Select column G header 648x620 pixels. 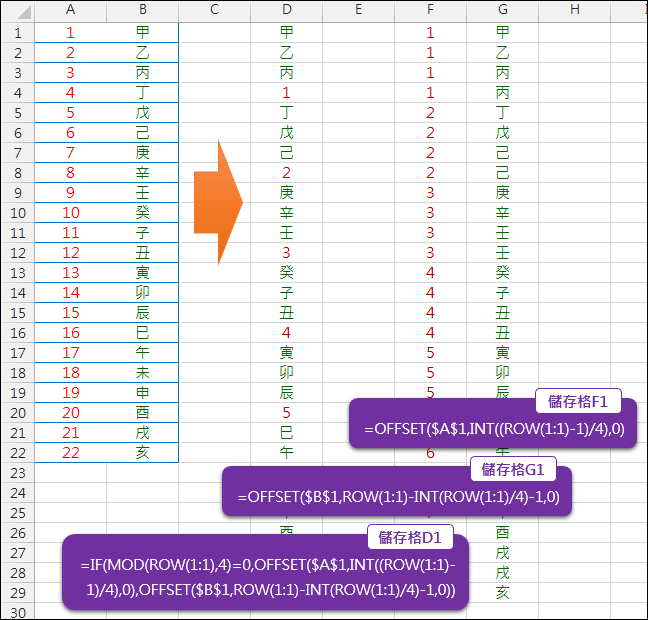click(x=503, y=10)
